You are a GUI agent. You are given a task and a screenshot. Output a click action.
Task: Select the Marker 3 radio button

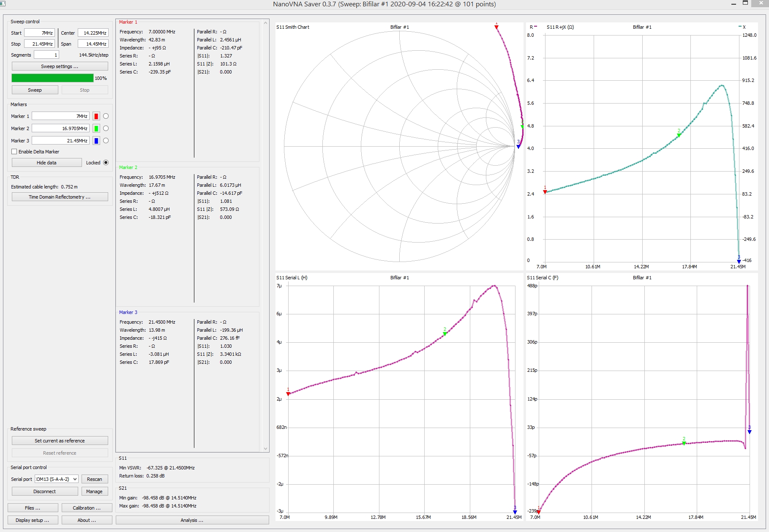(106, 141)
